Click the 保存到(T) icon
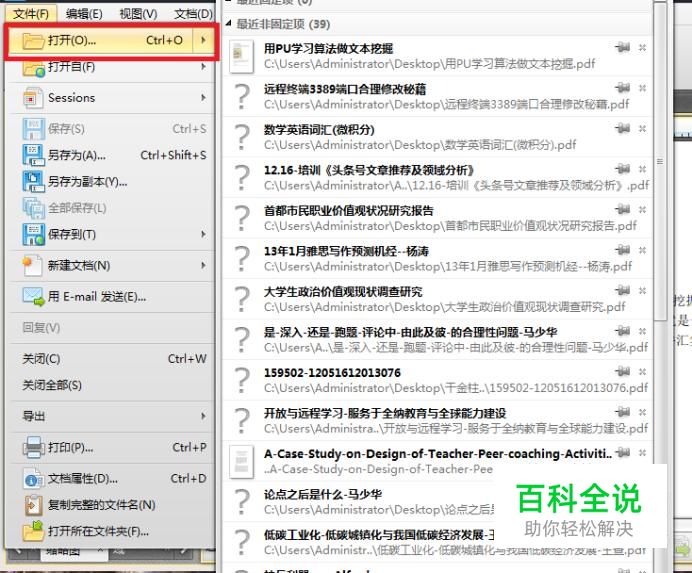 34,234
